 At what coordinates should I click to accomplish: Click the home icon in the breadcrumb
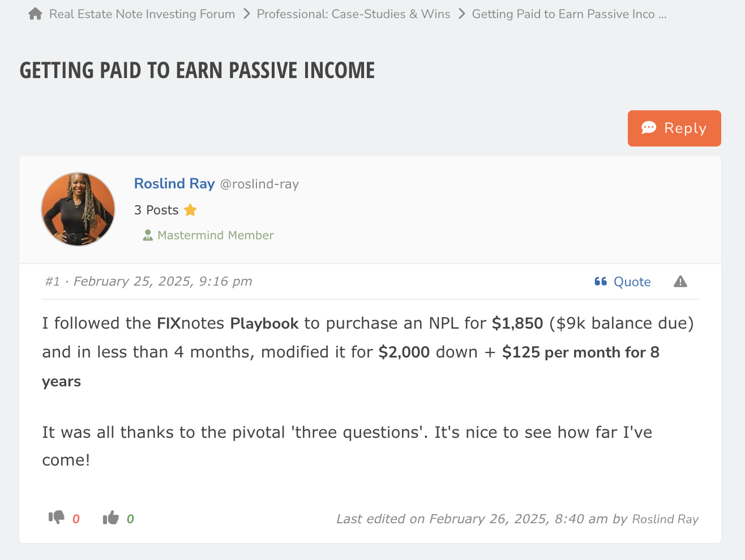[x=34, y=13]
